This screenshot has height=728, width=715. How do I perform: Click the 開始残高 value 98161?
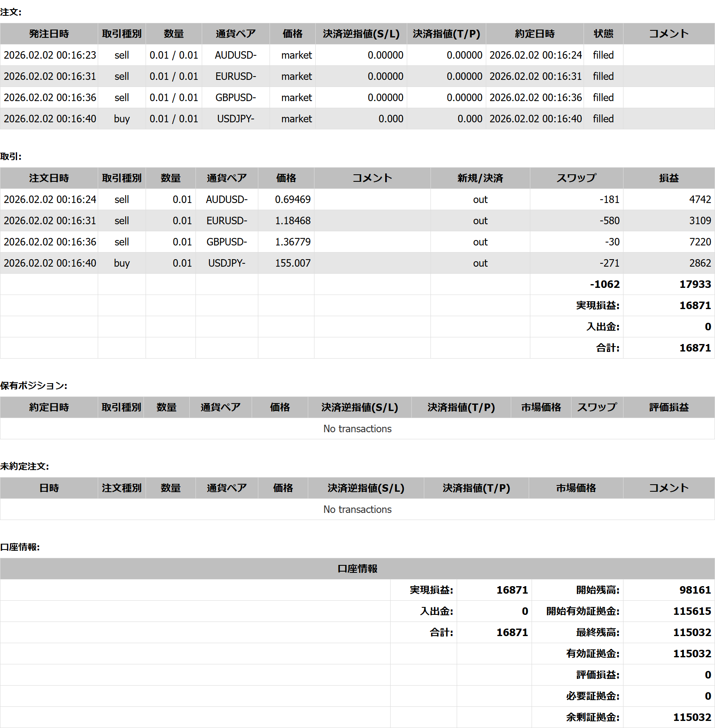pos(695,590)
